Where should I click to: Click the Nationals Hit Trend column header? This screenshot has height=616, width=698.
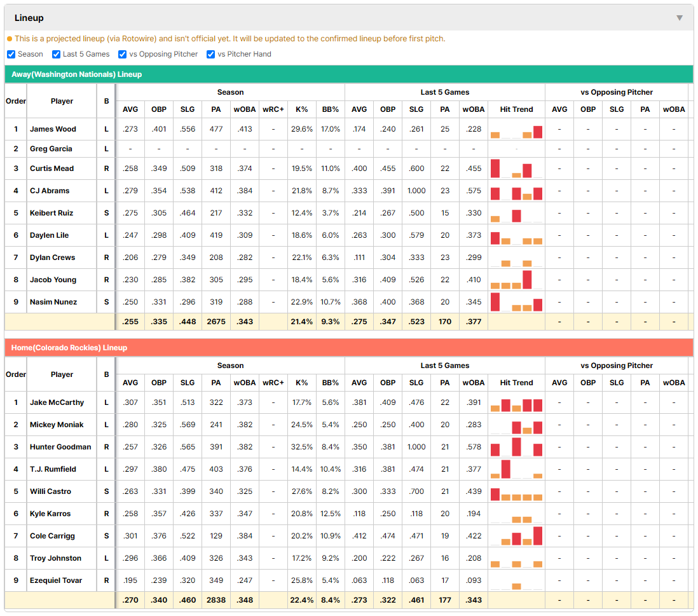(x=516, y=109)
